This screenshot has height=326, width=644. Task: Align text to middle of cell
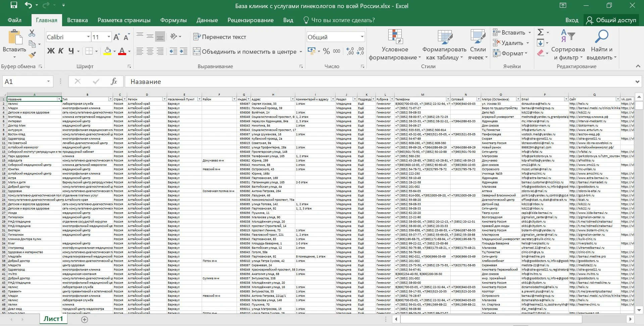click(x=150, y=37)
